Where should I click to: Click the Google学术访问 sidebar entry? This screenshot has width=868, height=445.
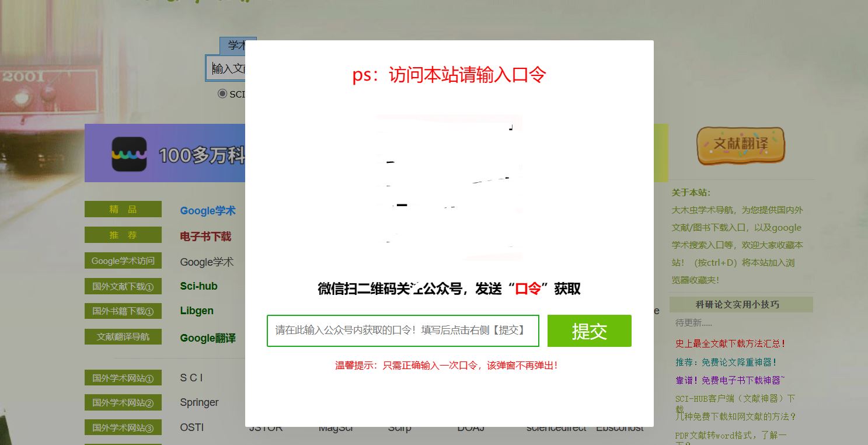[x=123, y=261]
